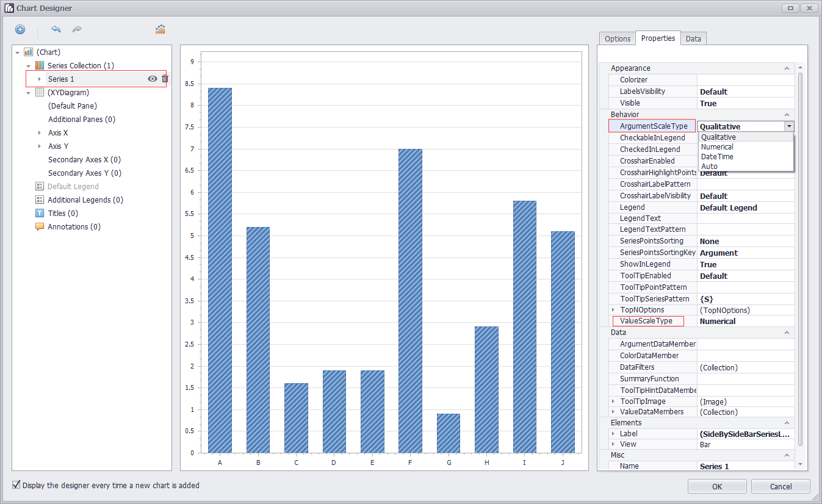The image size is (822, 504).
Task: Toggle visibility eye of Series 1
Action: (x=153, y=79)
